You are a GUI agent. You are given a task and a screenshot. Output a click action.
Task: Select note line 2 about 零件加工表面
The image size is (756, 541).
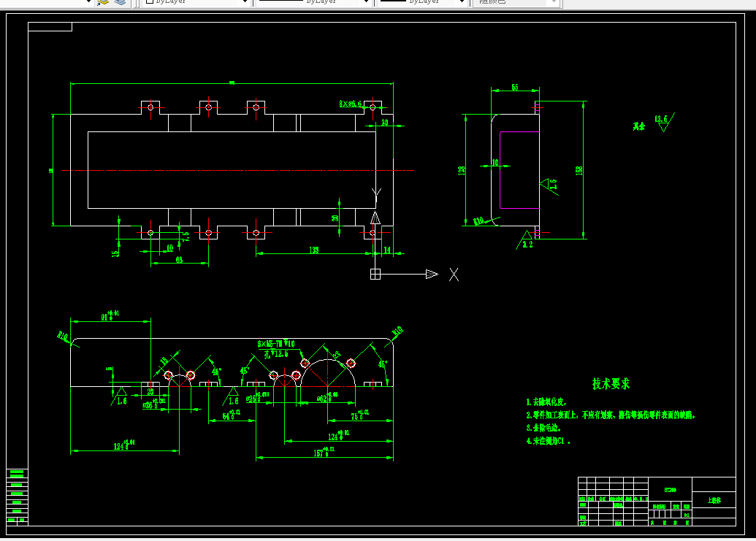point(611,415)
